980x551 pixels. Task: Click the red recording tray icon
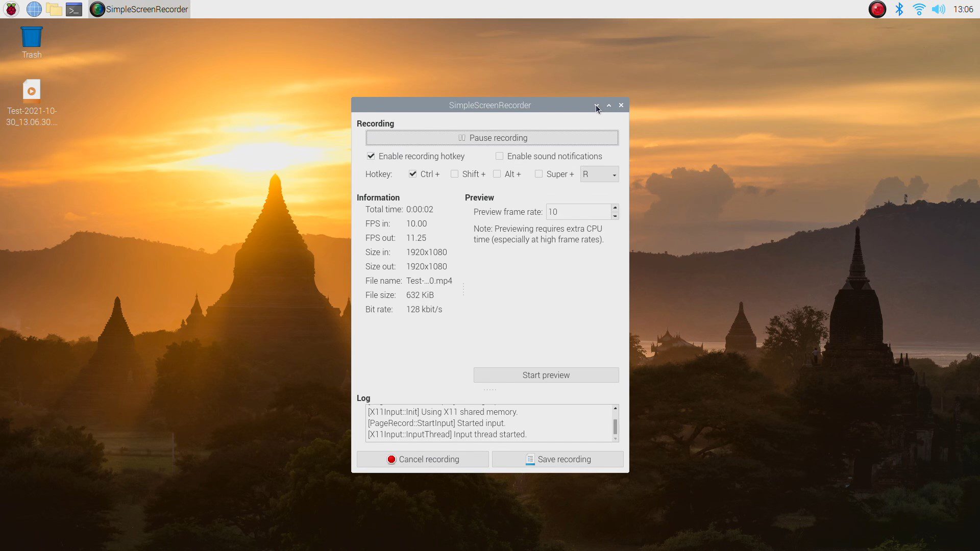click(x=877, y=9)
